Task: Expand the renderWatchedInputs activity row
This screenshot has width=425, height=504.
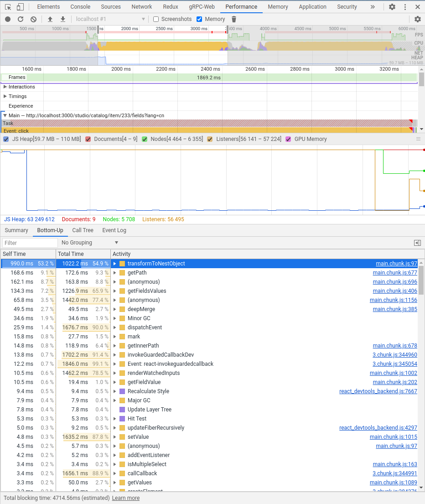Action: click(114, 373)
